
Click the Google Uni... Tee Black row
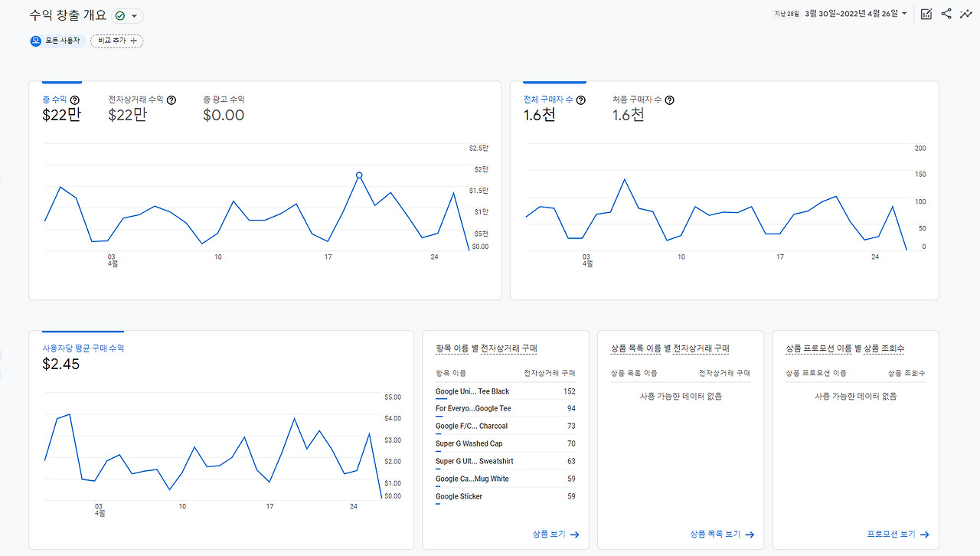505,391
